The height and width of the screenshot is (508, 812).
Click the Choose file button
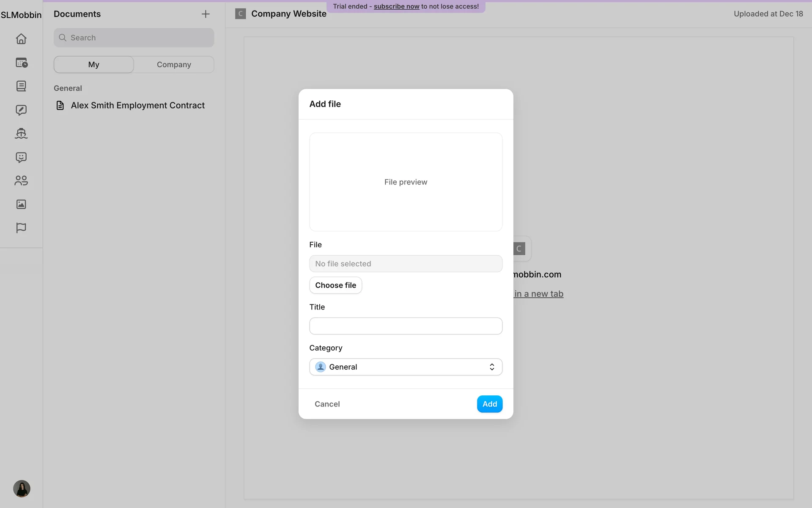point(335,285)
